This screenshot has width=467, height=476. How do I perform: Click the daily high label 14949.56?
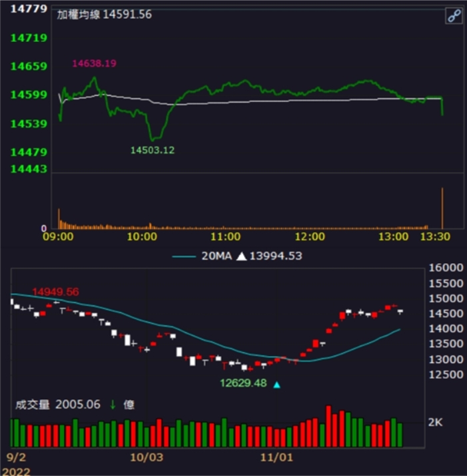55,292
